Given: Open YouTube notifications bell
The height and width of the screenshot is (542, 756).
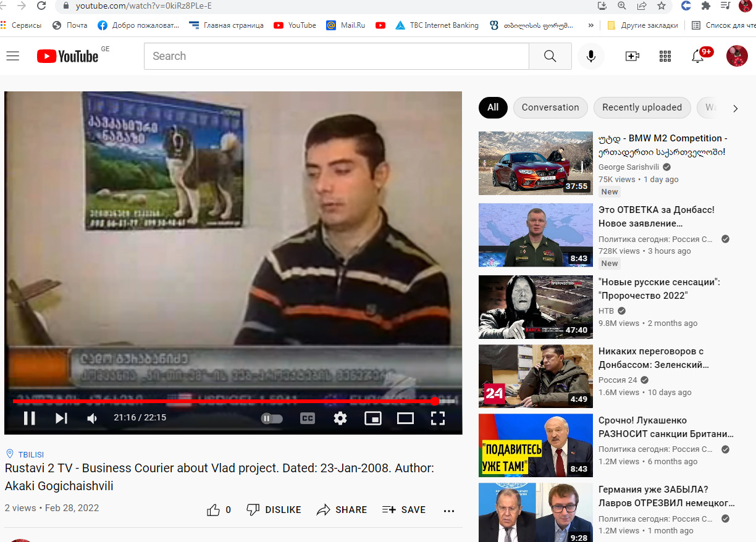Looking at the screenshot, I should pos(697,56).
